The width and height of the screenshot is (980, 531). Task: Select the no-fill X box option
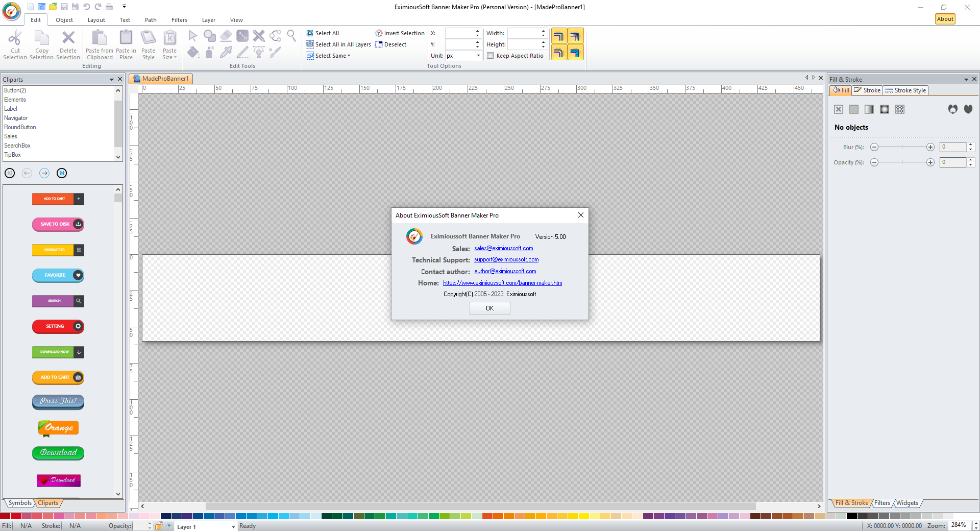click(839, 109)
